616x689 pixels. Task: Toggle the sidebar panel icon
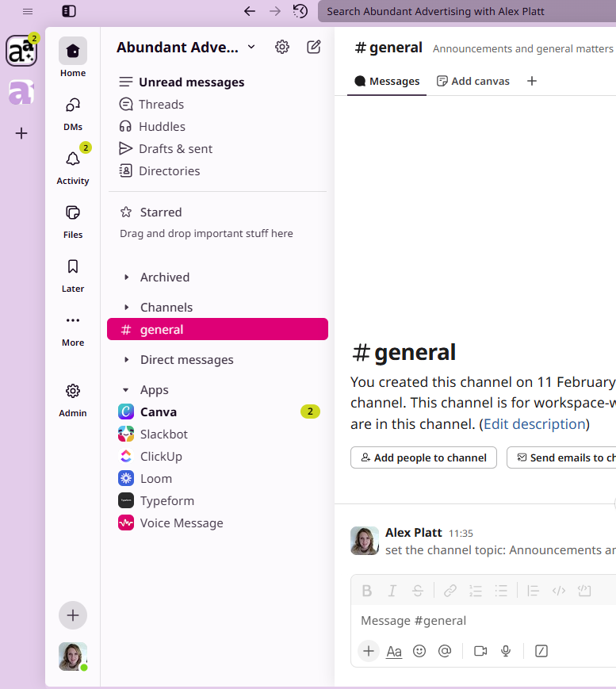click(69, 11)
